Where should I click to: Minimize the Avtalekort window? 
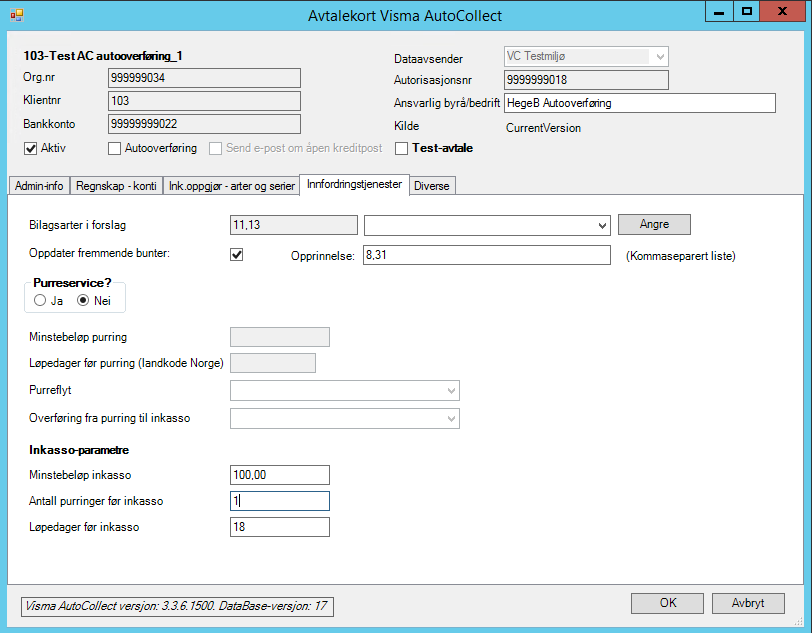pyautogui.click(x=719, y=11)
